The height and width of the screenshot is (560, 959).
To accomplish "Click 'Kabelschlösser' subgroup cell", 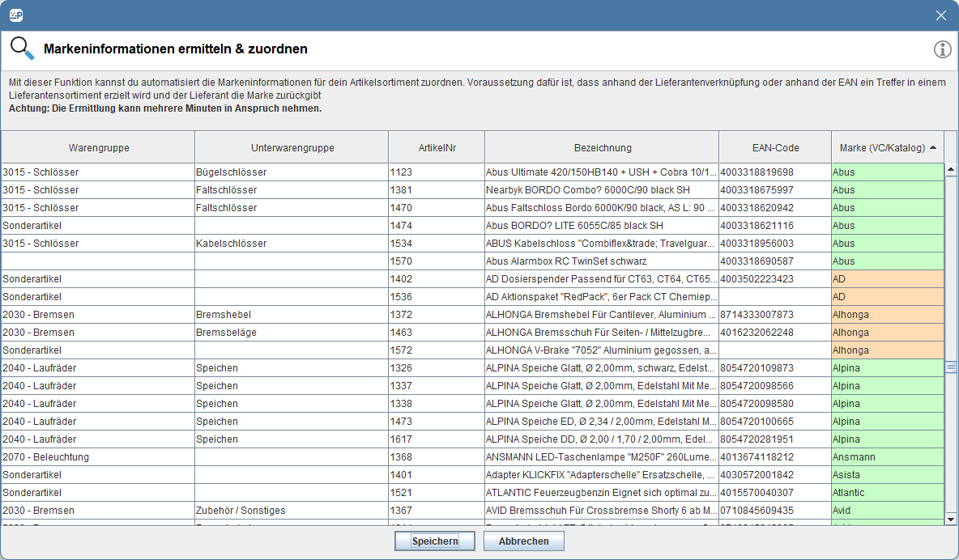I will pos(292,244).
